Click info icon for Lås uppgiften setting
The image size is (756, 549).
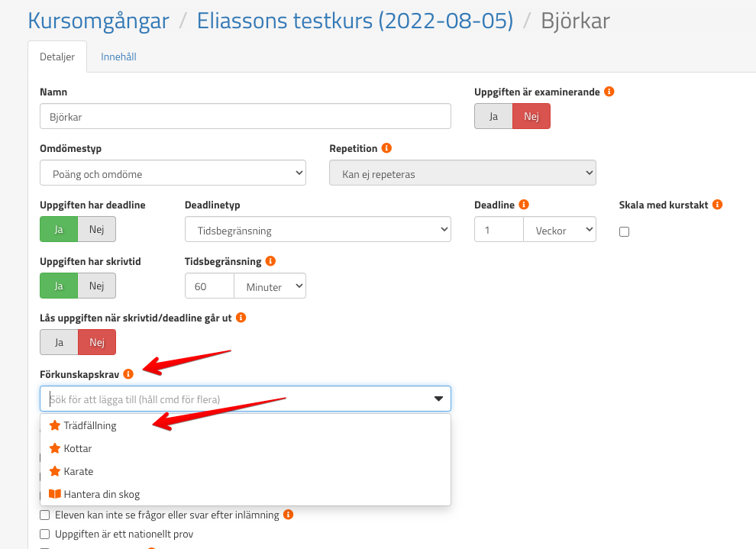241,317
